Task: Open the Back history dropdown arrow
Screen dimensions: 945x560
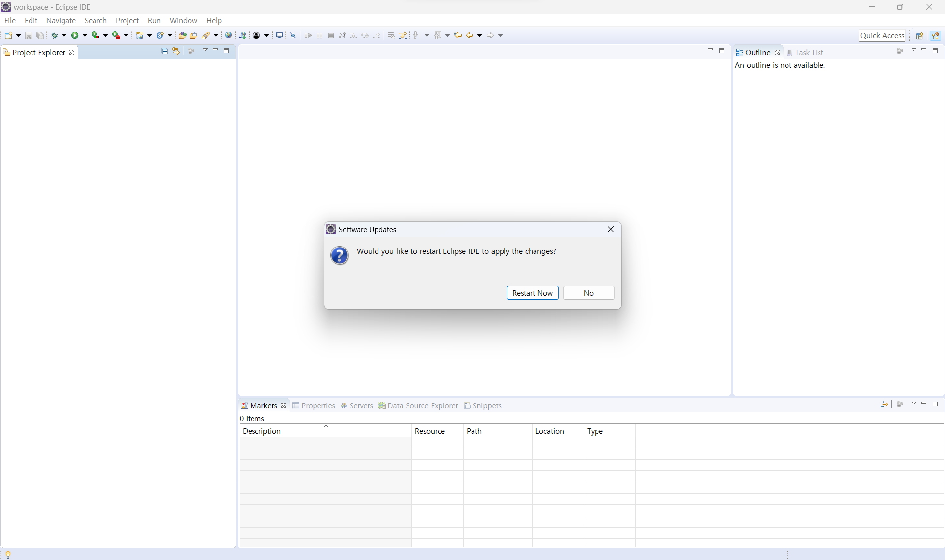Action: tap(480, 35)
